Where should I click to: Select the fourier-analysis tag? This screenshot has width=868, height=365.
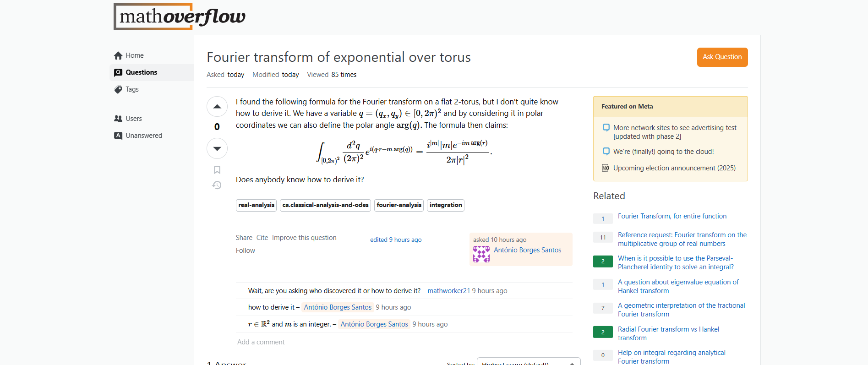coord(399,205)
